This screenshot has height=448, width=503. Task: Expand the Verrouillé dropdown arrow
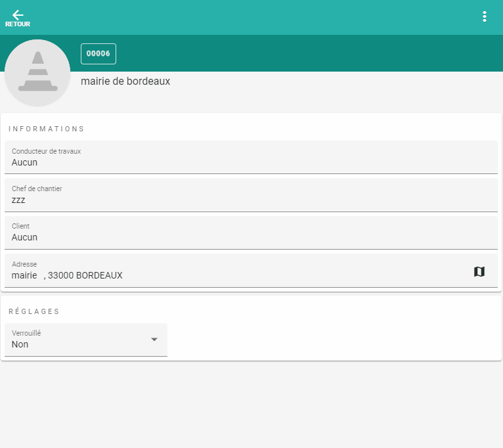[154, 340]
